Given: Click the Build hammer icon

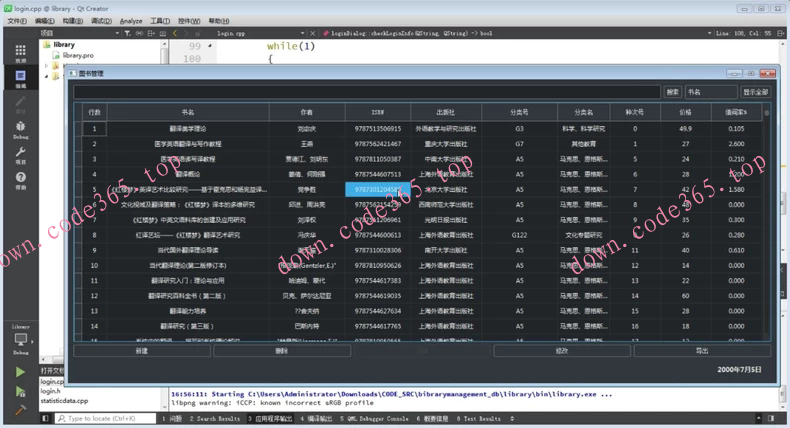Looking at the screenshot, I should tap(20, 409).
